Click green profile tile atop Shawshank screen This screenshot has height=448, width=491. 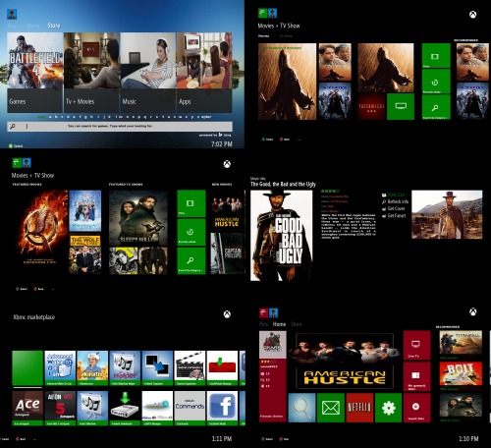click(x=262, y=13)
